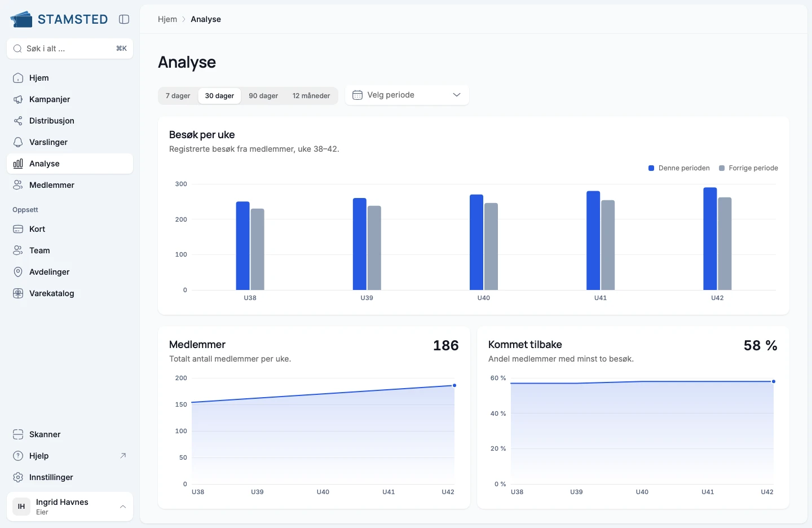
Task: Click the Hjem breadcrumb link
Action: point(167,19)
